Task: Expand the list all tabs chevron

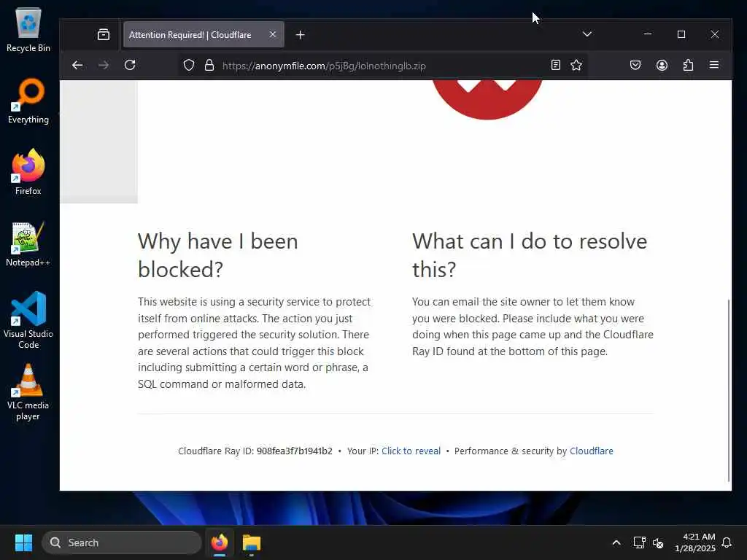Action: click(x=587, y=34)
